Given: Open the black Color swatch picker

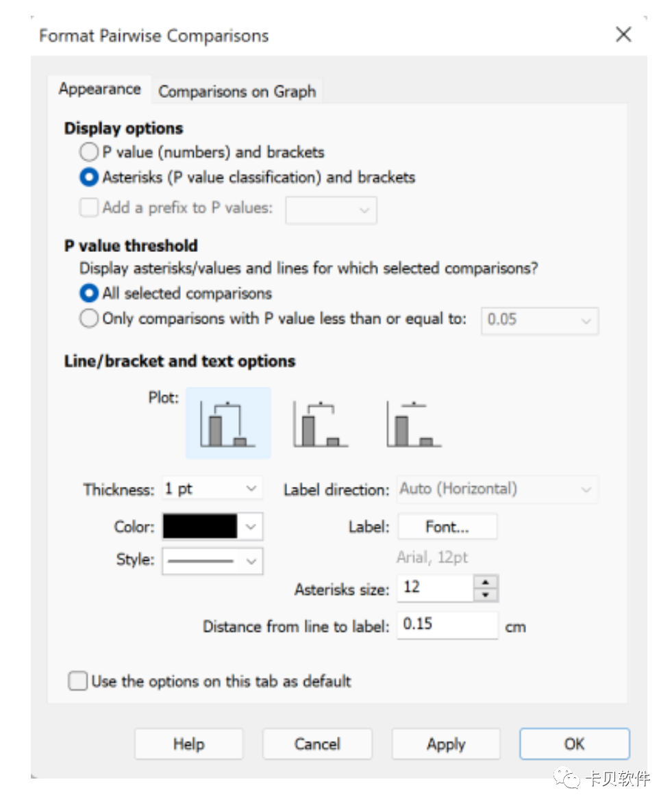Looking at the screenshot, I should (212, 526).
